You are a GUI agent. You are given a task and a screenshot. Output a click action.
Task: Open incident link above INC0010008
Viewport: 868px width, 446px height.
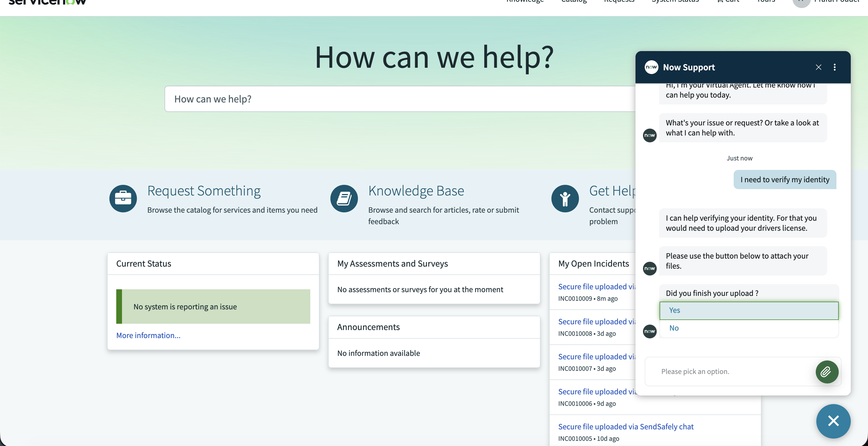[597, 321]
